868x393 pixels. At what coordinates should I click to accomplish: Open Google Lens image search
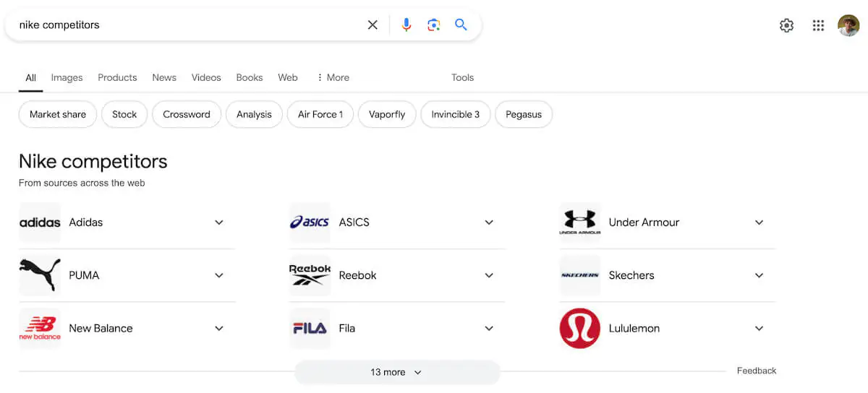pyautogui.click(x=433, y=25)
